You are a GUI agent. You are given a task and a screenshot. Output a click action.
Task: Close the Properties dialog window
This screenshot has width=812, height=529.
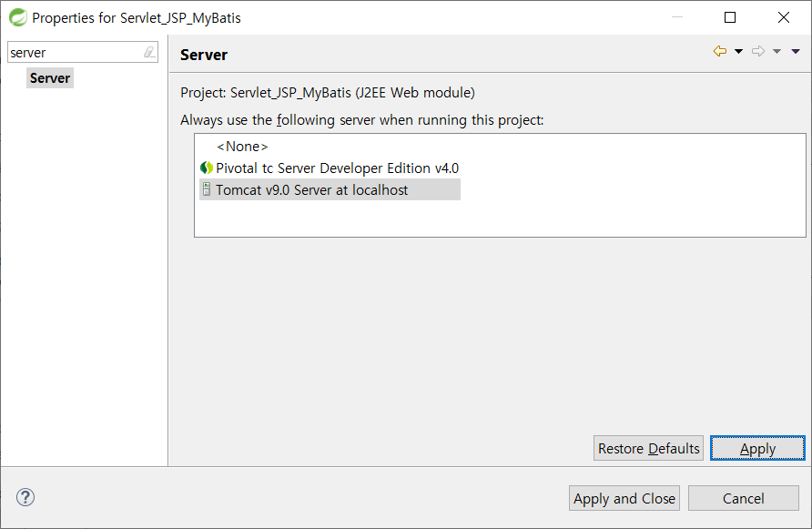784,17
